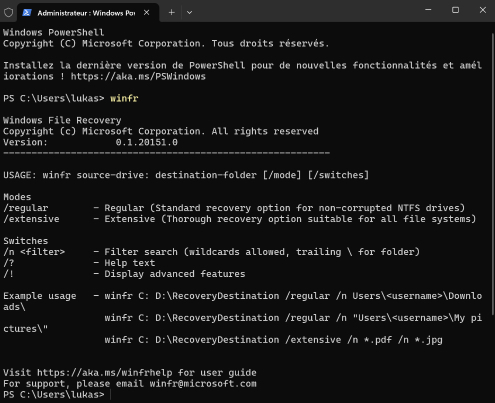
Task: Click the example with *.pdf and *.jpg filters
Action: pos(273,340)
